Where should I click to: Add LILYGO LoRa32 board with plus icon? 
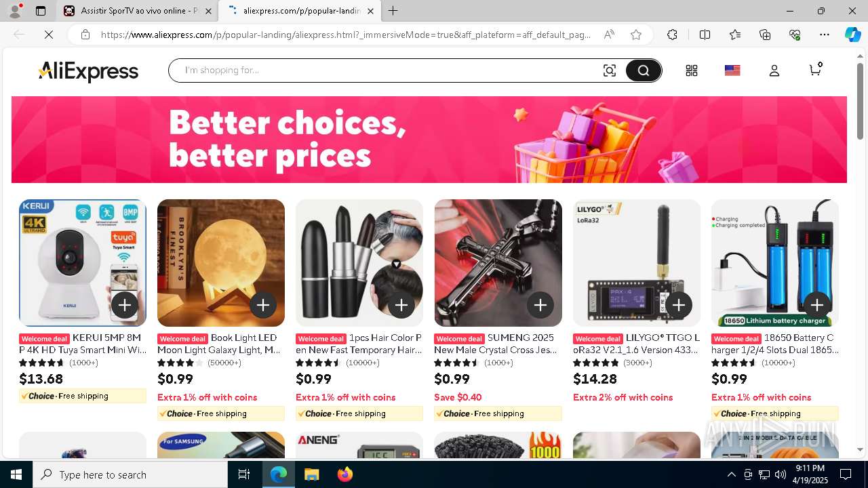(x=679, y=305)
